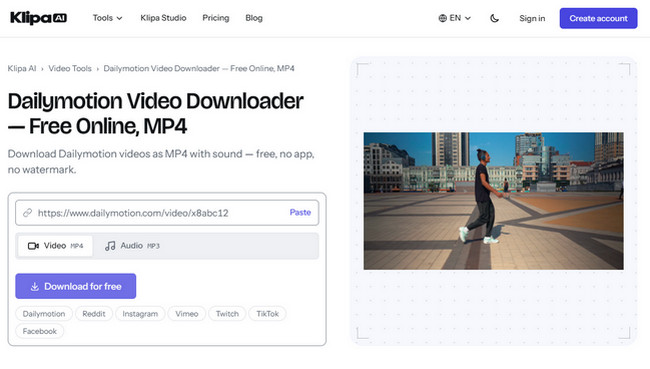This screenshot has width=650, height=369.
Task: Click the link chain icon in URL field
Action: click(x=27, y=213)
